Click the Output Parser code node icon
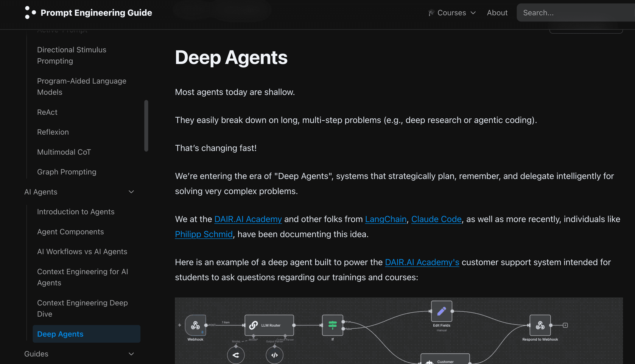Image resolution: width=635 pixels, height=364 pixels. point(274,355)
